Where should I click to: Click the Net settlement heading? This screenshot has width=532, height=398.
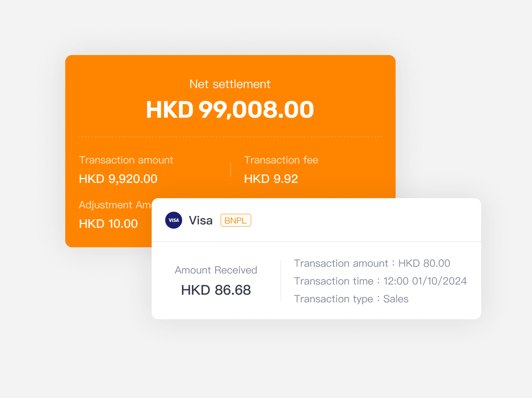pyautogui.click(x=230, y=84)
